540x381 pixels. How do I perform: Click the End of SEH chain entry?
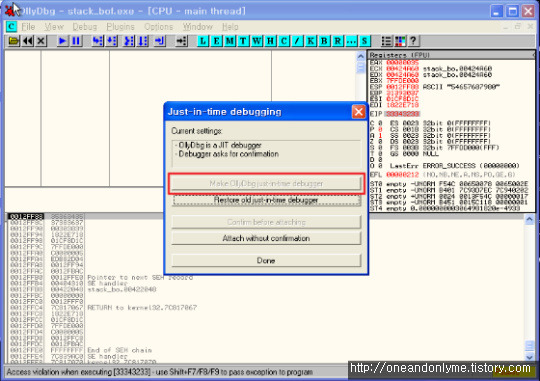pyautogui.click(x=120, y=350)
